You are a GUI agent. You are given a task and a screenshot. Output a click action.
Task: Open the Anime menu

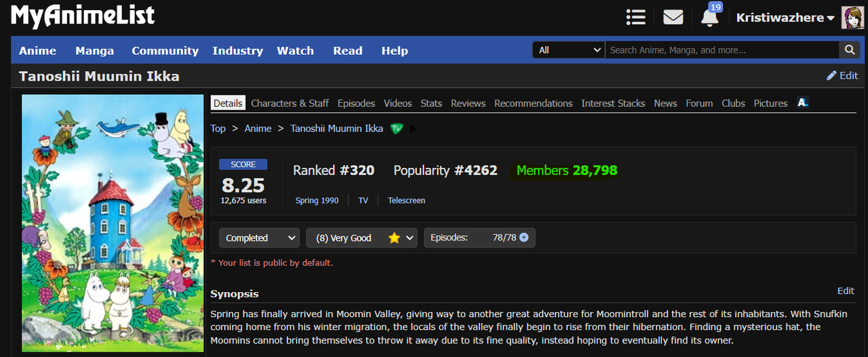point(37,51)
